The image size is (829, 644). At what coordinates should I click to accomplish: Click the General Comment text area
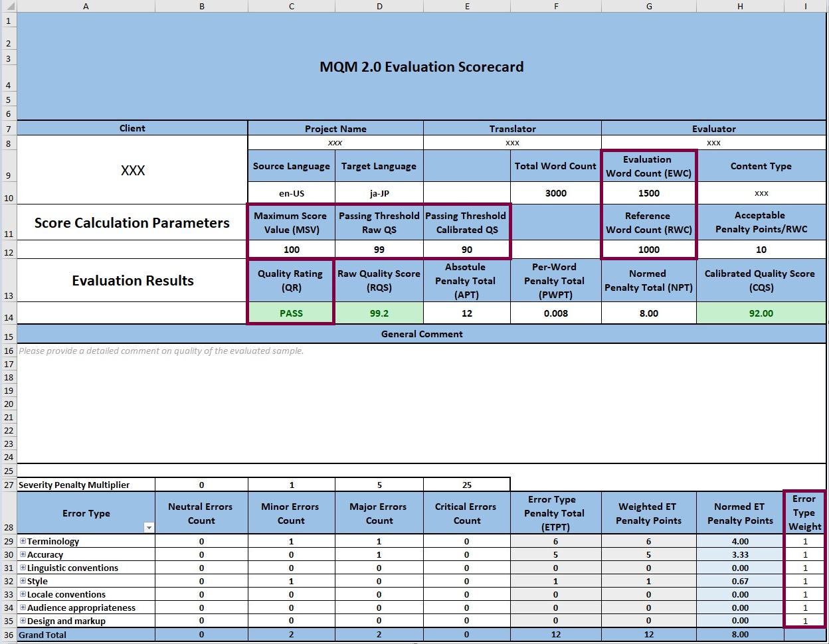click(422, 403)
